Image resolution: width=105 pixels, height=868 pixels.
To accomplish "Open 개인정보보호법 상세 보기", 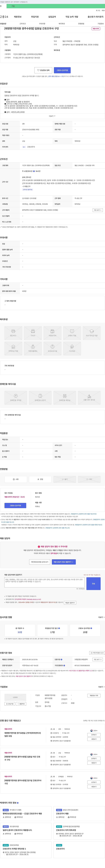I will tap(40, 562).
